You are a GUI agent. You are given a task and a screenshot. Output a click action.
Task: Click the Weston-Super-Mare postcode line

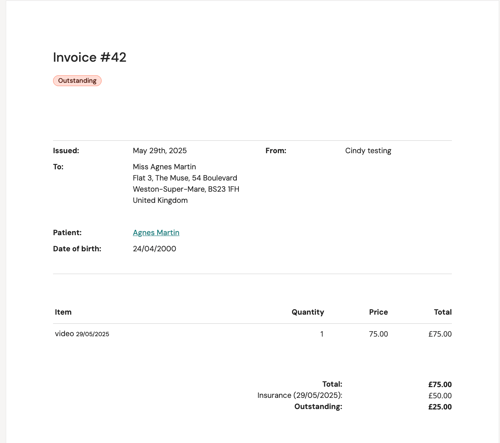point(186,189)
